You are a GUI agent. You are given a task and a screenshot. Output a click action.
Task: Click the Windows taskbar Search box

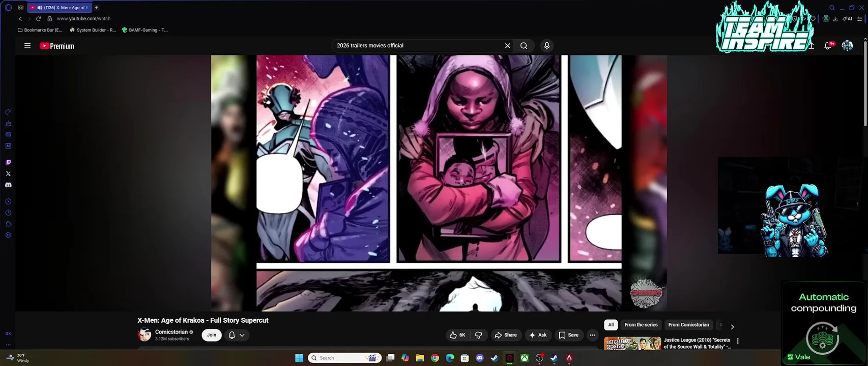pos(345,358)
